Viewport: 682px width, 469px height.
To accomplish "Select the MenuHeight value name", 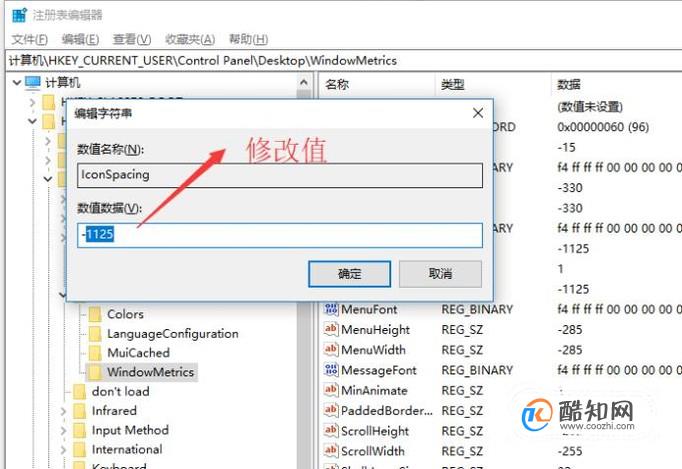I will [375, 330].
